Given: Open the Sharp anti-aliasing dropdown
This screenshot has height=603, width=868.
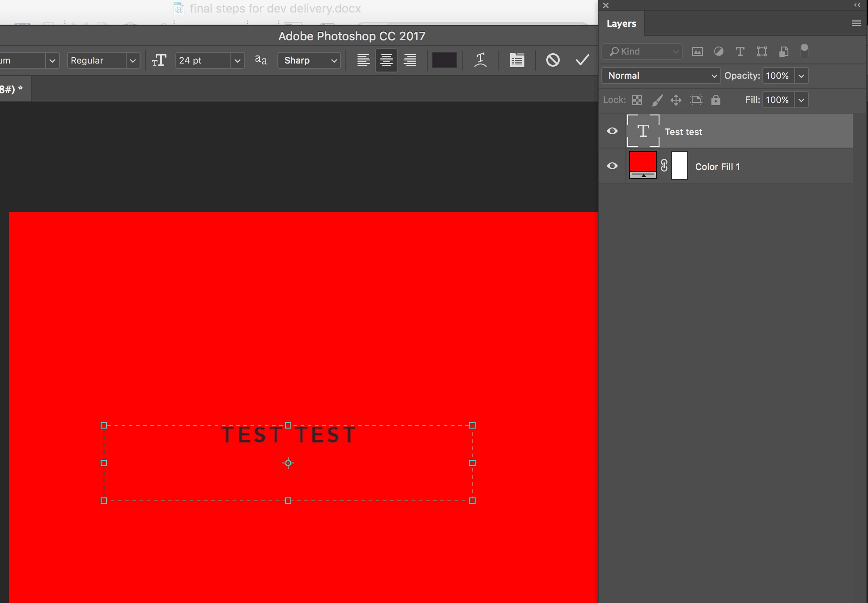Looking at the screenshot, I should (309, 60).
